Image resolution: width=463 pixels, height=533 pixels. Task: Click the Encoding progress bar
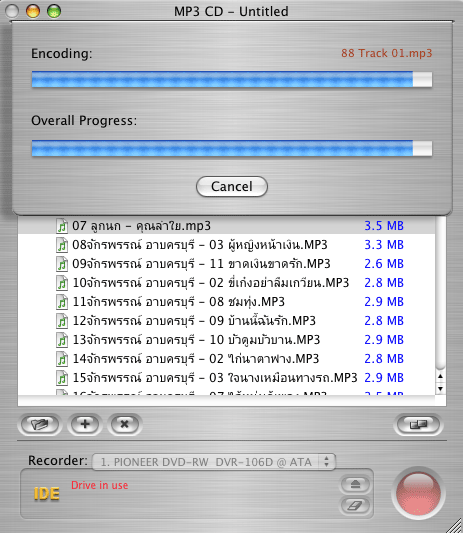(x=232, y=79)
